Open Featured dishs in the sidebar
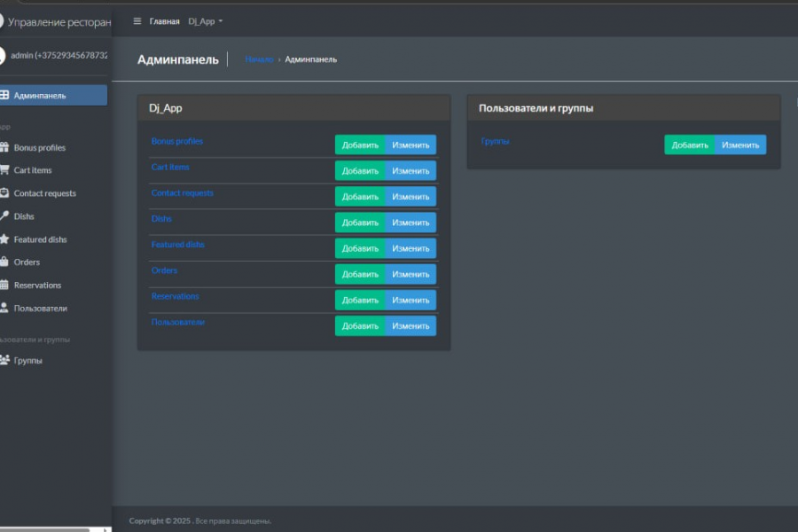The height and width of the screenshot is (532, 798). click(x=40, y=239)
